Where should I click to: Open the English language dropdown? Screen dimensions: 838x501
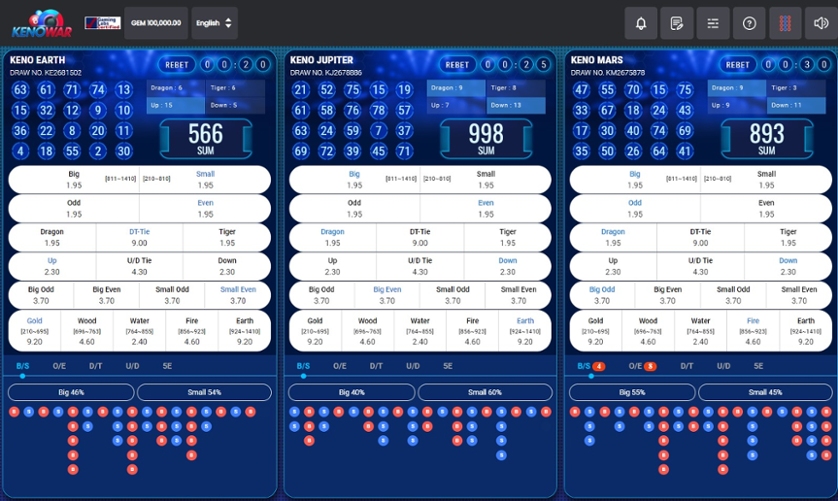pos(214,23)
